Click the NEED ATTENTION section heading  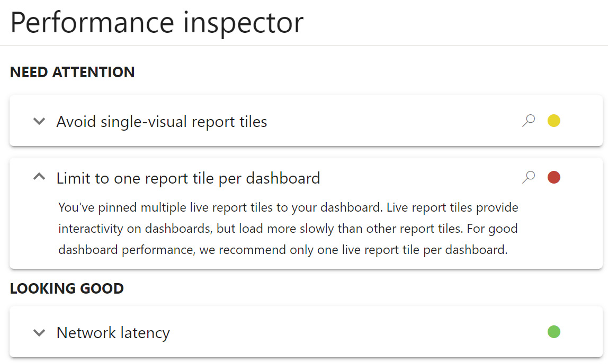click(x=72, y=72)
